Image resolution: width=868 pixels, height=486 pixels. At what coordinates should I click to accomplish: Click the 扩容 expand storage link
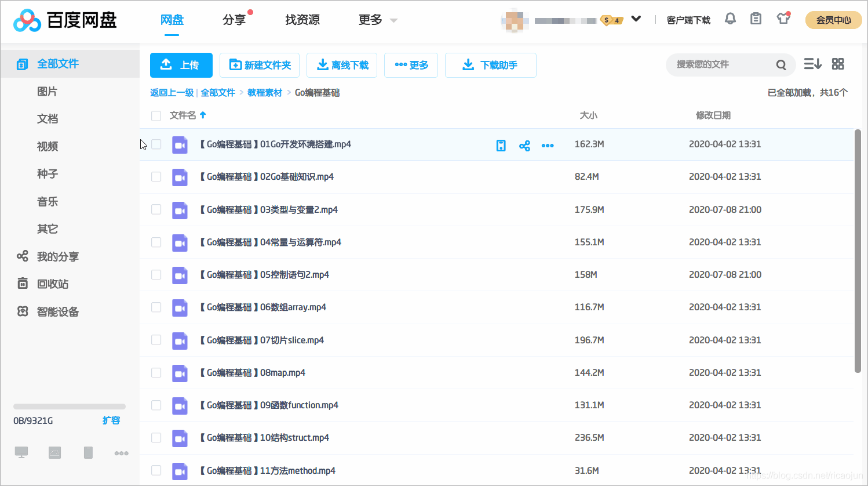[x=111, y=420]
